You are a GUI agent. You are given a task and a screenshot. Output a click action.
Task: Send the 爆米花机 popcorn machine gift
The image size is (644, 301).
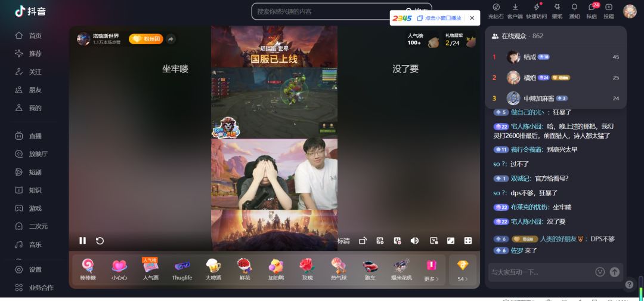tap(401, 269)
